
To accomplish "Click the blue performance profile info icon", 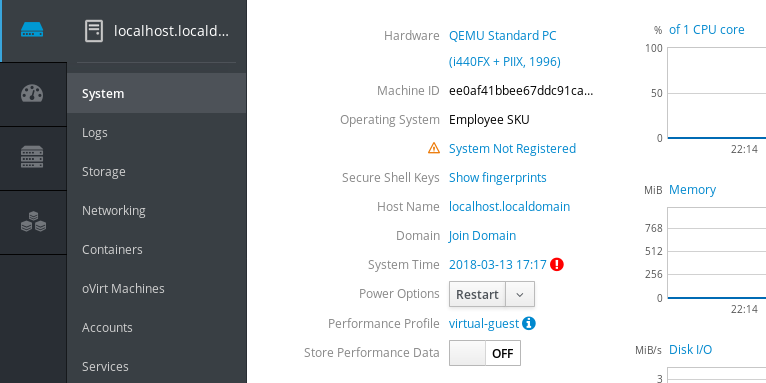I will [x=529, y=323].
